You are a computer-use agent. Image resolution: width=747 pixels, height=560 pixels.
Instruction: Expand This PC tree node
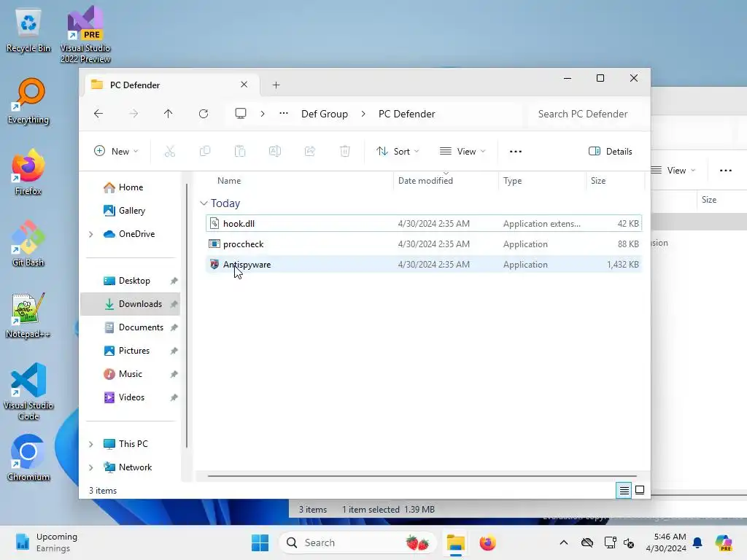91,444
